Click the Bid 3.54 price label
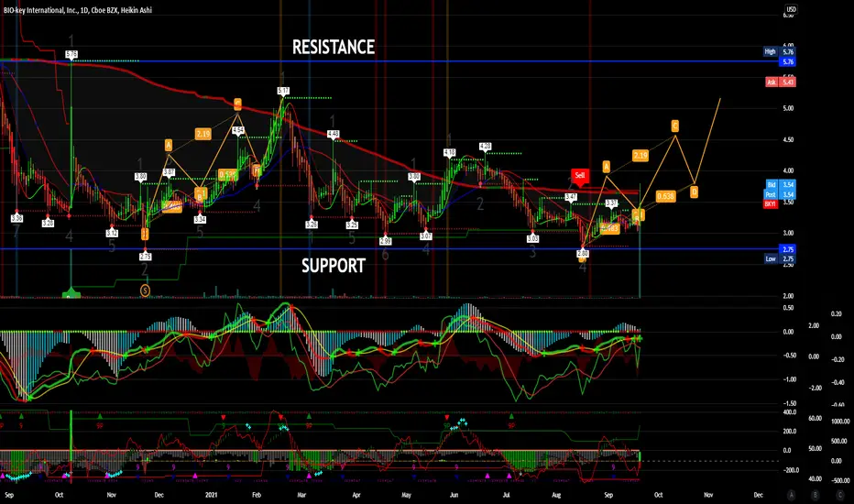The width and height of the screenshot is (854, 504). point(781,185)
